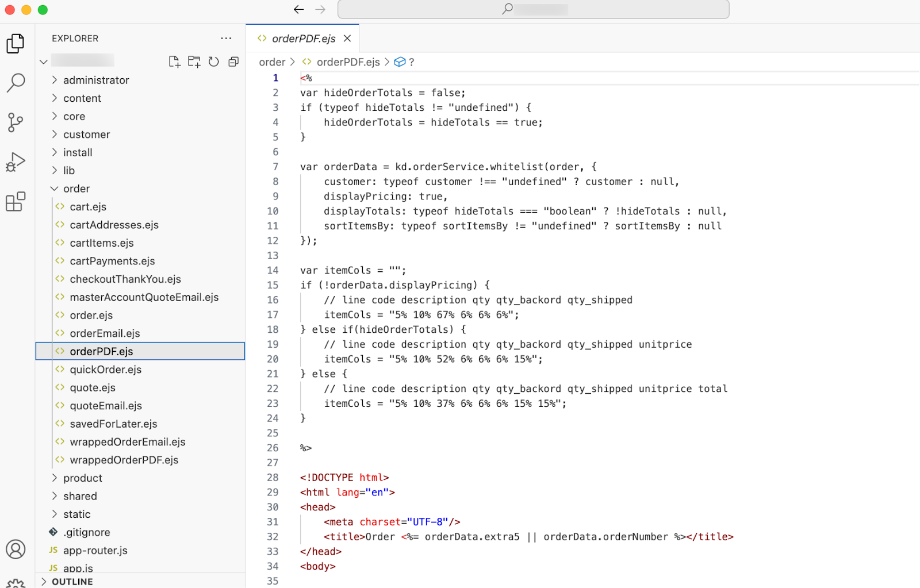This screenshot has height=588, width=920.
Task: Open order.ejs file
Action: 140,316
